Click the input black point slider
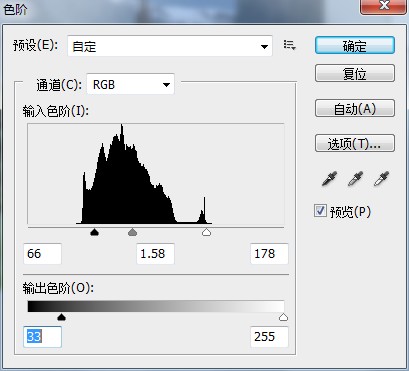Viewport: 409px width, 371px height. (x=95, y=232)
